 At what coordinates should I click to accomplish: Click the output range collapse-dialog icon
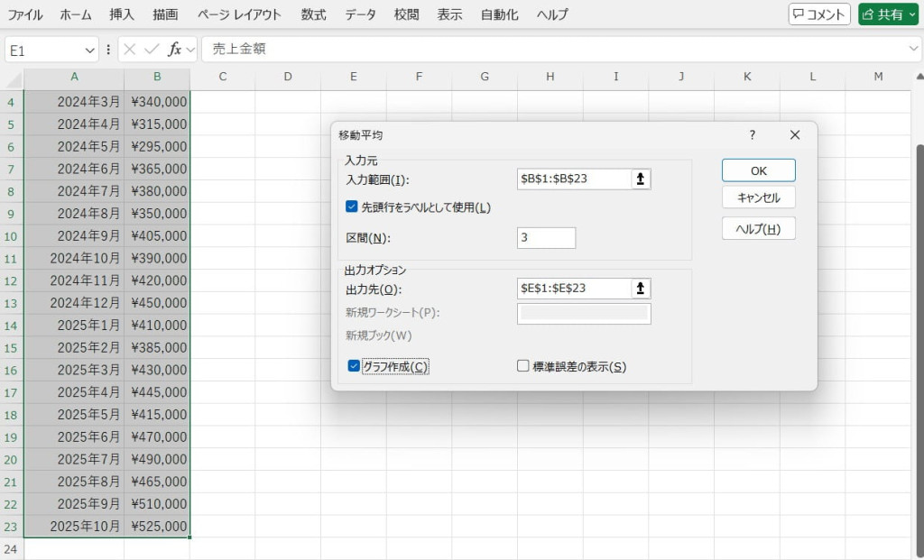(641, 289)
